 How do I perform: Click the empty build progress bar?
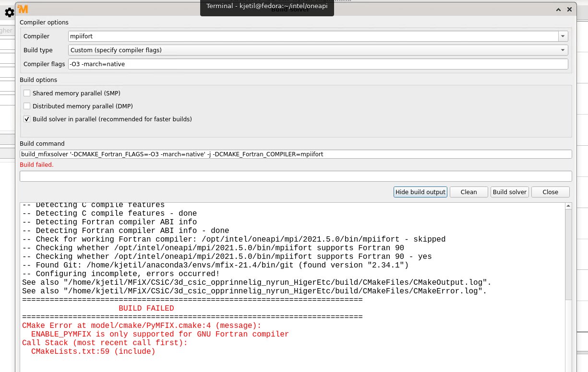click(295, 176)
